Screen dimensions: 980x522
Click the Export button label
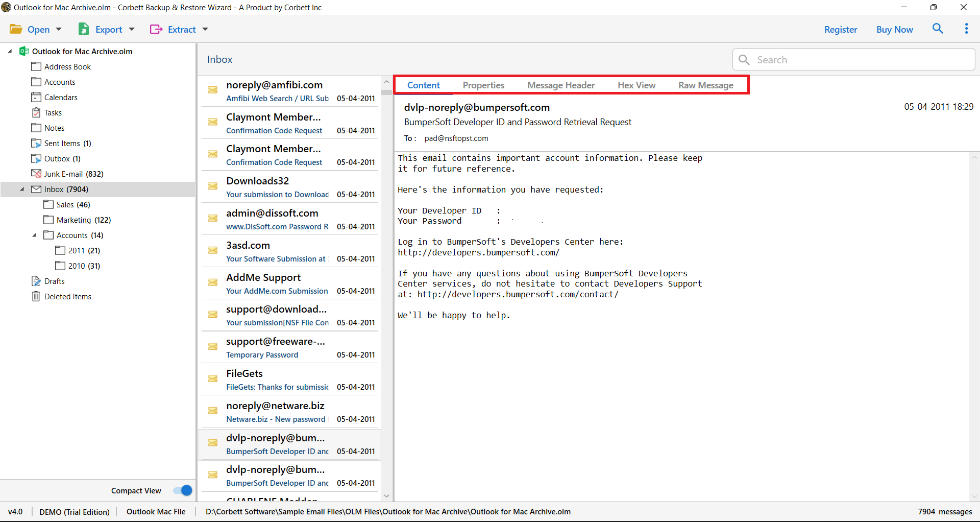[x=109, y=30]
